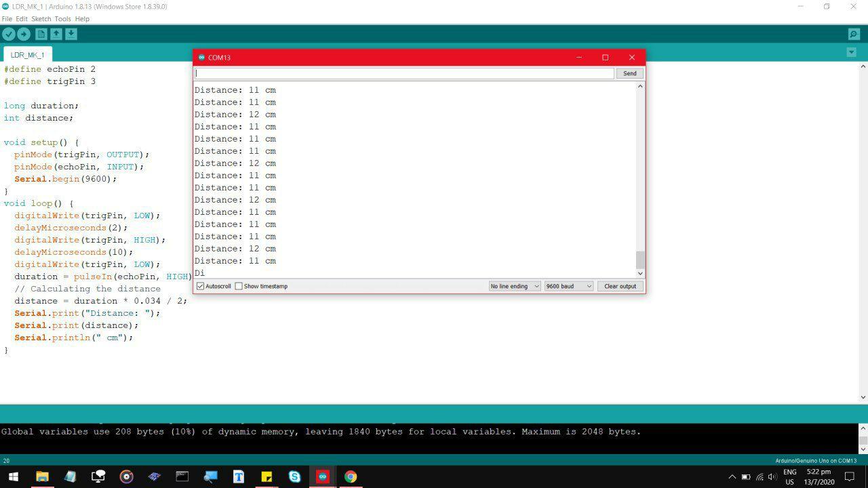The image size is (868, 488).
Task: Click the Verify sketch checkmark icon
Action: click(8, 34)
